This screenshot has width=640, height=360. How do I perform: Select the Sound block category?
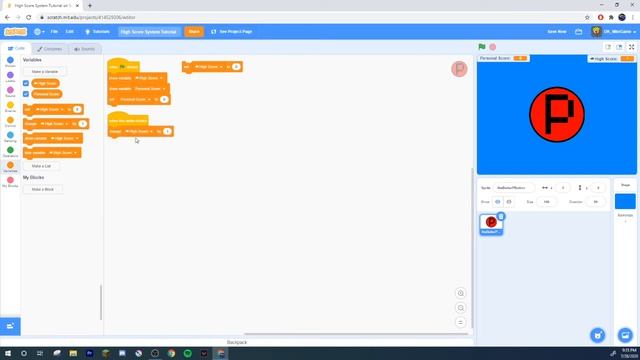coord(10,92)
